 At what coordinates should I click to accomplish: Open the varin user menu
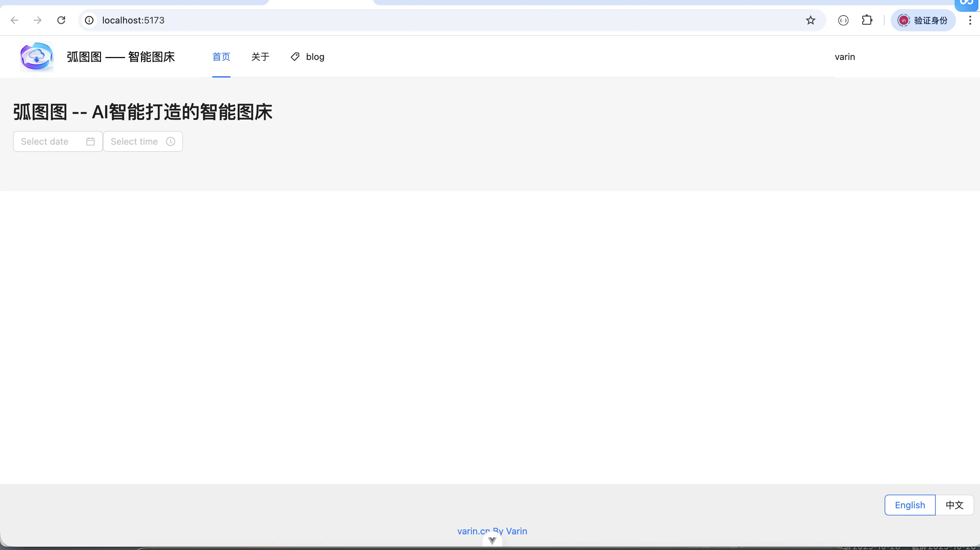tap(845, 57)
